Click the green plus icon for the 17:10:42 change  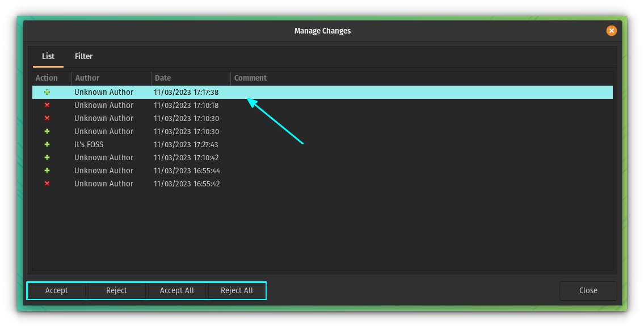(x=47, y=157)
